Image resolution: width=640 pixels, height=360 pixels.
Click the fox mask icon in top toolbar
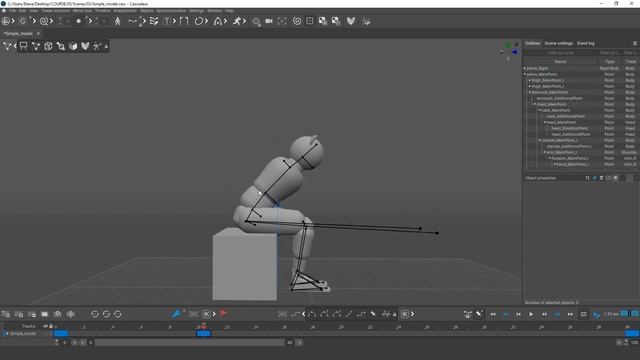[351, 21]
